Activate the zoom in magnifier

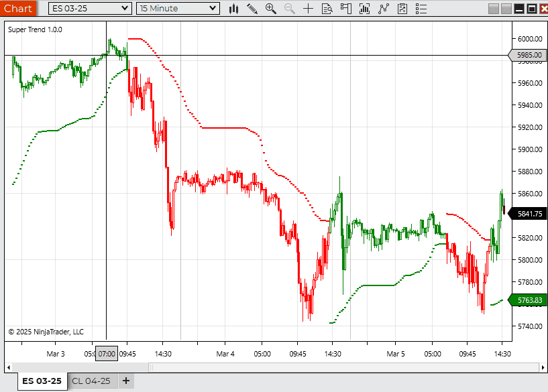(270, 9)
